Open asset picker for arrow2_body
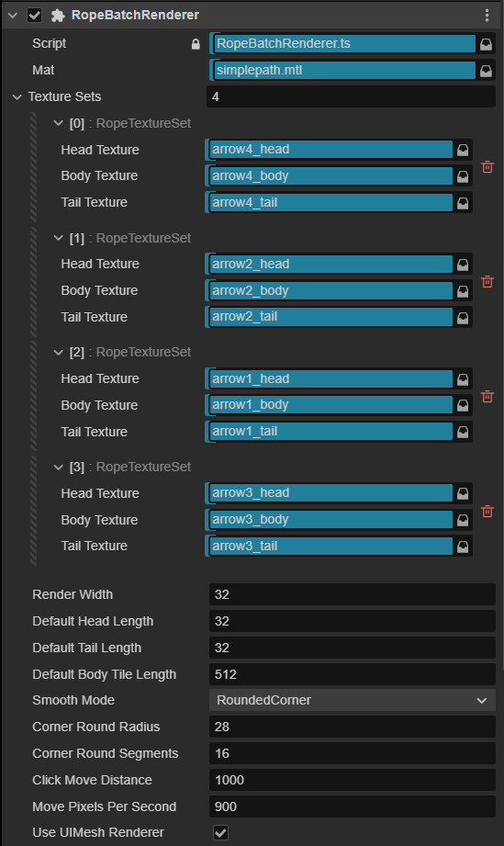Image resolution: width=504 pixels, height=846 pixels. 463,291
